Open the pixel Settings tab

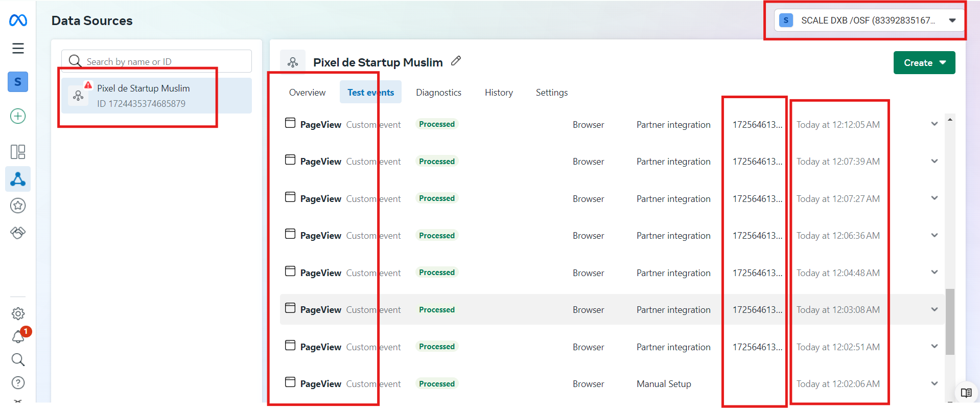552,93
